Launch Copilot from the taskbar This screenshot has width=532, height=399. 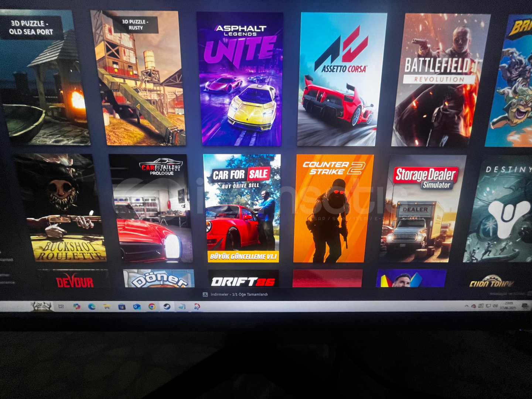[x=76, y=306]
